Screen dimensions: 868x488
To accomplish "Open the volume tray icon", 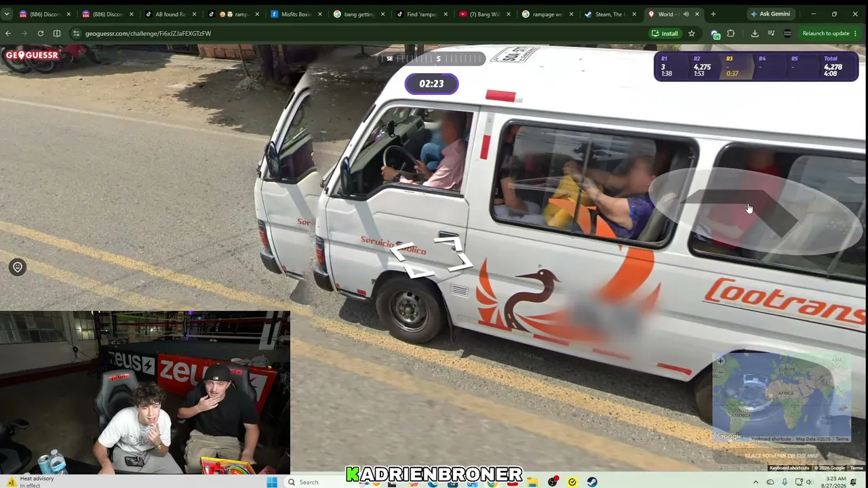I will click(x=809, y=482).
